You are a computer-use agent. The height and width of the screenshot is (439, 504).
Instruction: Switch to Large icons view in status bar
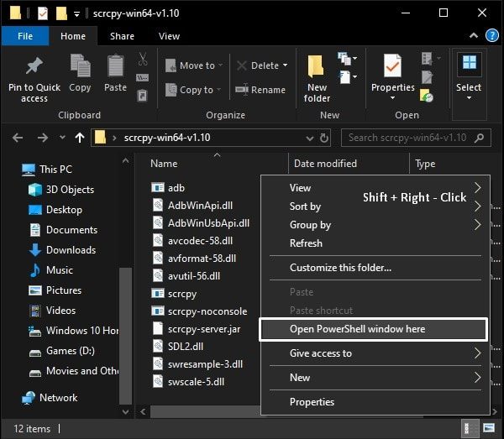pos(489,428)
